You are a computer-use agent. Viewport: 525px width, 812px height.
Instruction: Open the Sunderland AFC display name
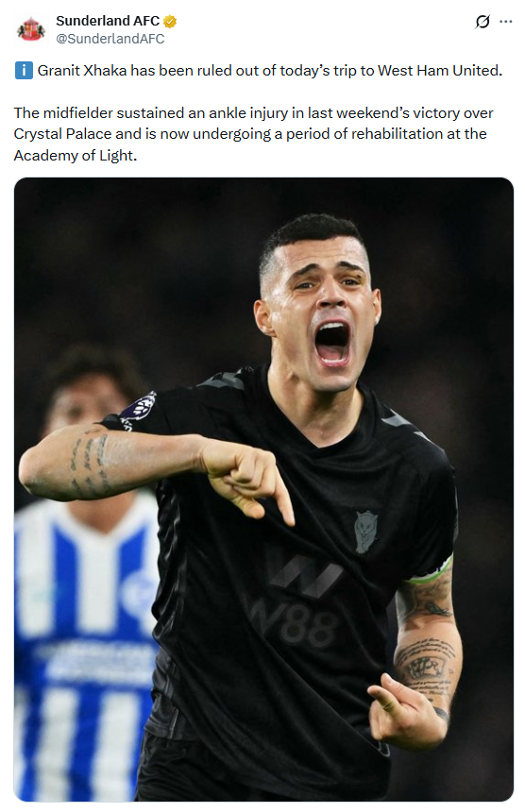click(108, 21)
